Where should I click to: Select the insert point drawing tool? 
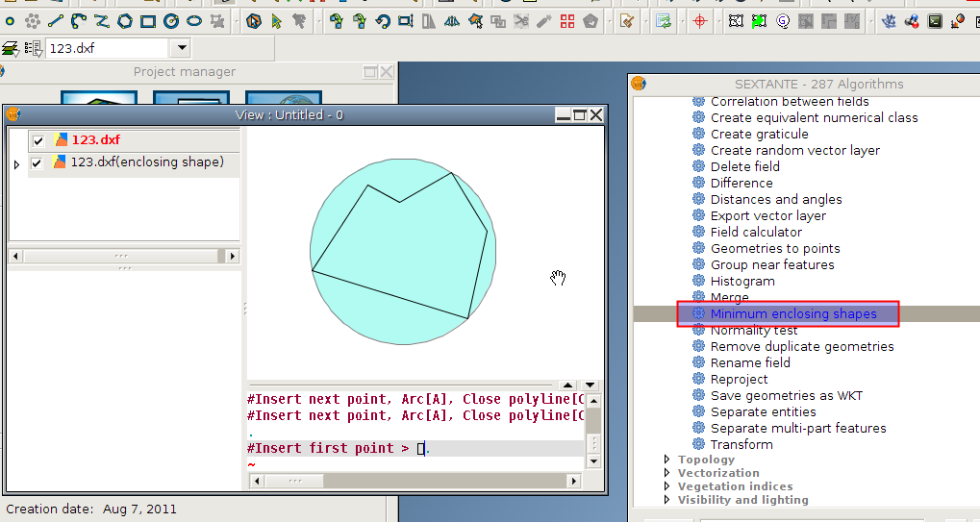10,20
